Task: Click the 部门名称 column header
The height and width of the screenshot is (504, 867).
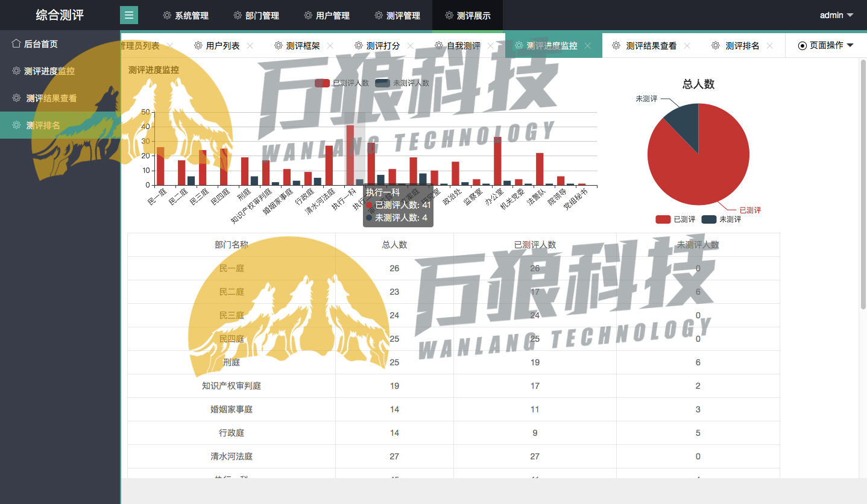Action: pos(232,244)
